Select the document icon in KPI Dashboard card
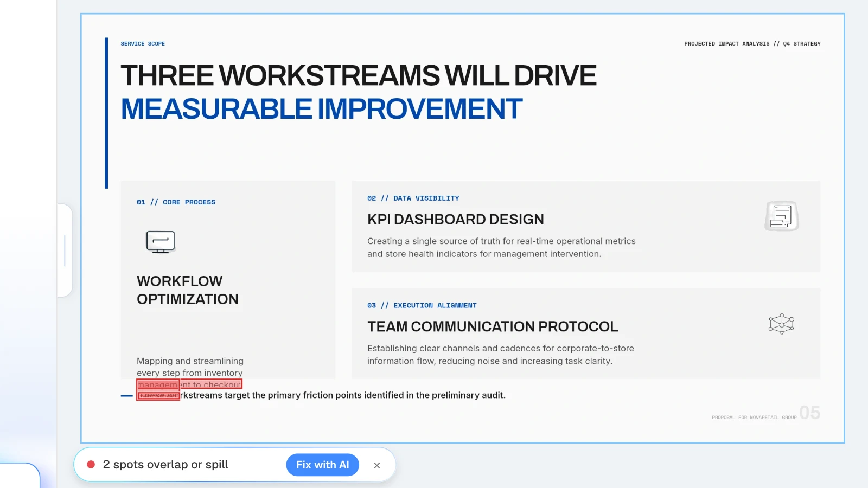Screen dimensions: 868x488 [x=782, y=216]
